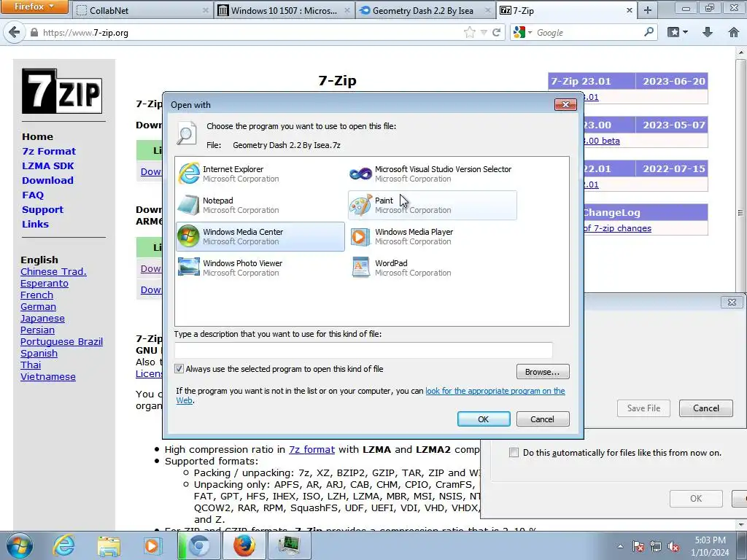Open Downloads arrow in Firefox toolbar
This screenshot has width=747, height=560.
708,32
